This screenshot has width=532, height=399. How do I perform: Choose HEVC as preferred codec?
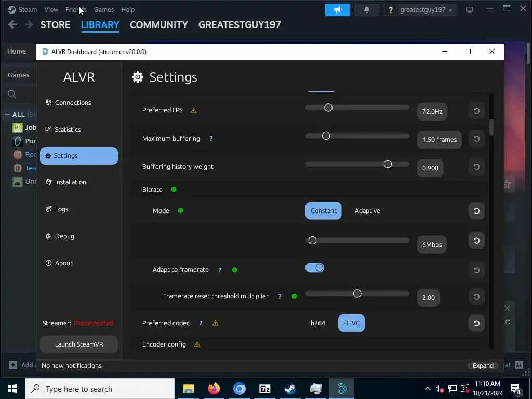coord(351,323)
